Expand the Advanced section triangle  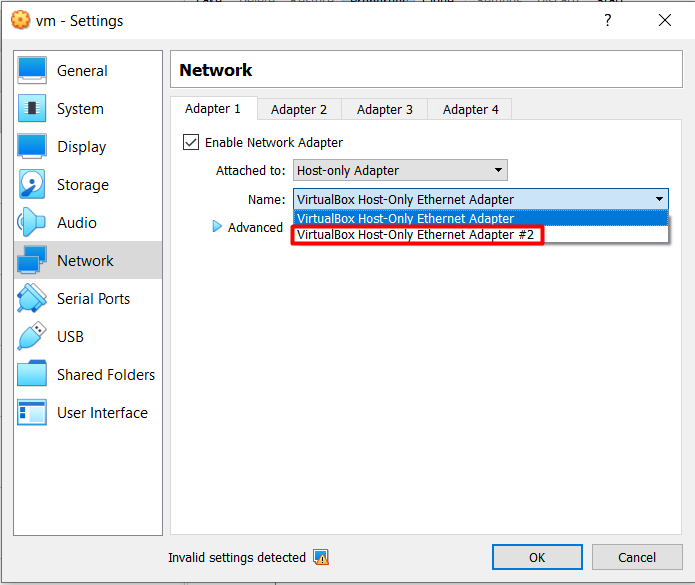point(217,227)
